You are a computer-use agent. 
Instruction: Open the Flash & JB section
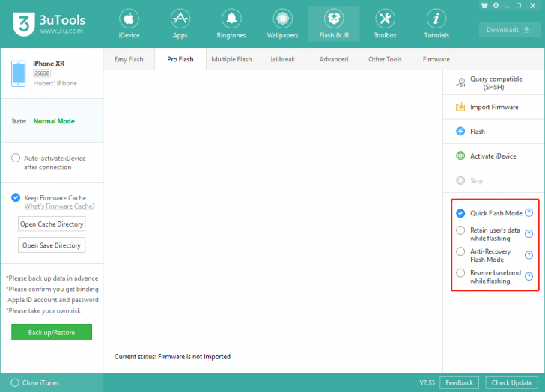[334, 24]
